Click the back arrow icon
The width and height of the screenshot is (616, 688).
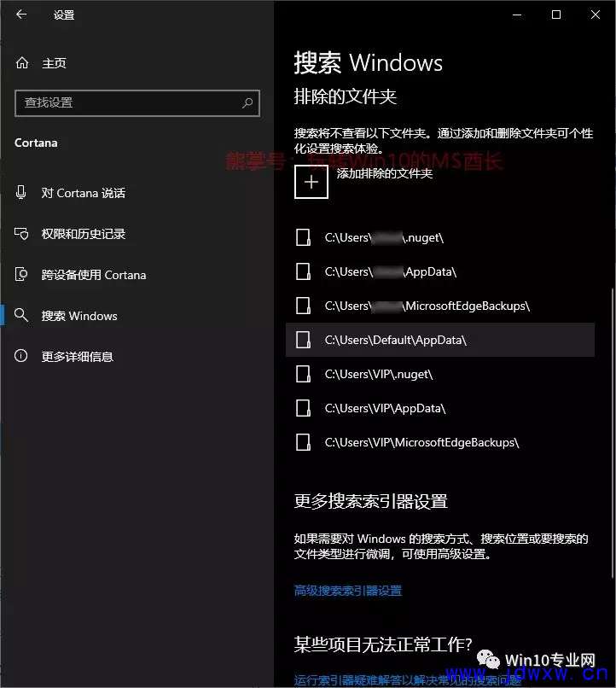[x=21, y=15]
